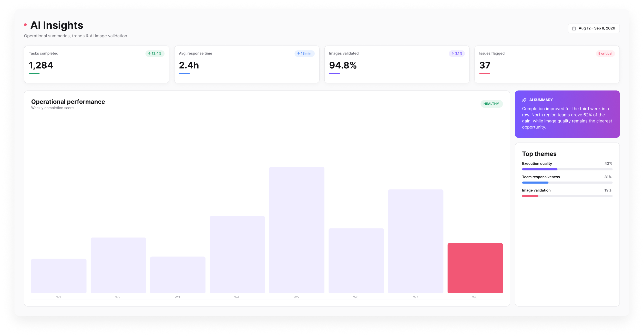Click the Avg. response time label

click(196, 53)
